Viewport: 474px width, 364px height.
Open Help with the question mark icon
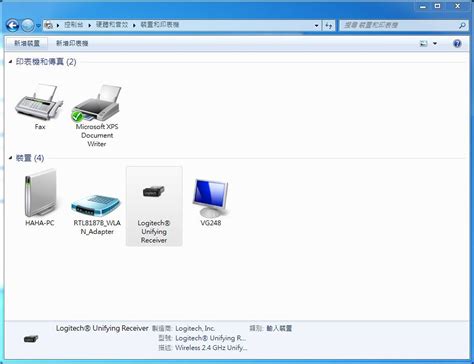[x=457, y=43]
